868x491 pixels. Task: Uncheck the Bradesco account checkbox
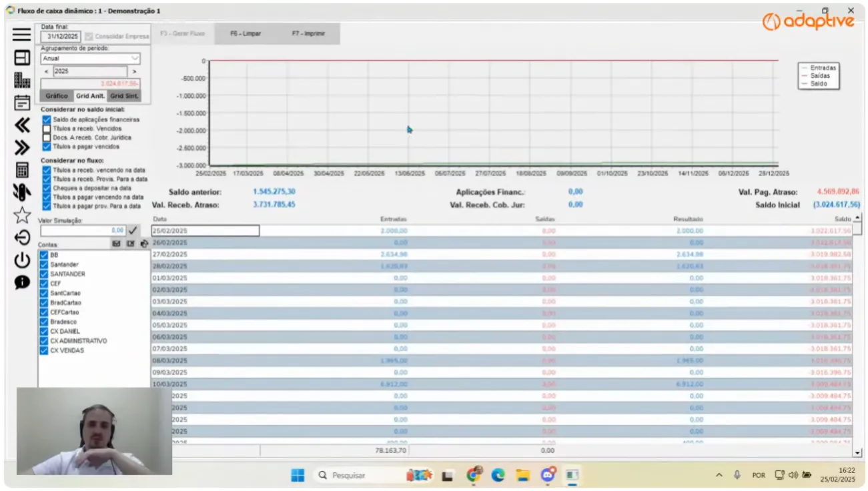coord(44,322)
